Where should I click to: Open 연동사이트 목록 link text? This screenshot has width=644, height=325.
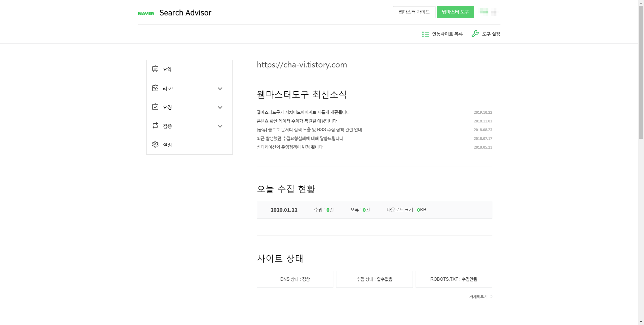click(x=447, y=34)
